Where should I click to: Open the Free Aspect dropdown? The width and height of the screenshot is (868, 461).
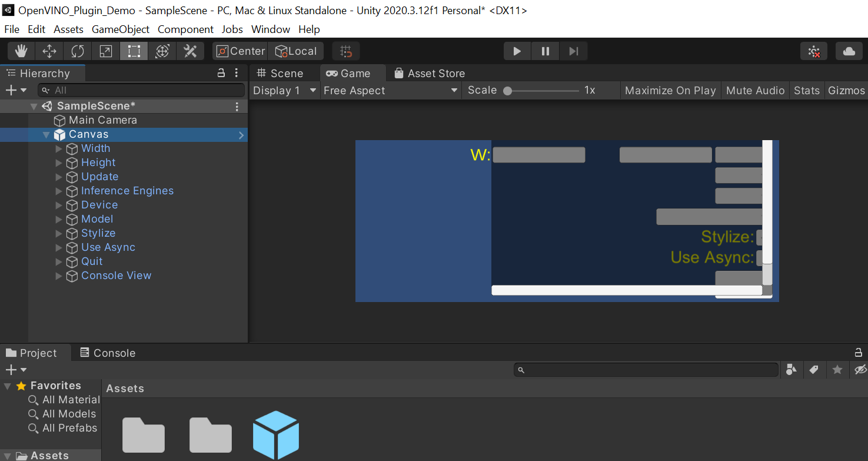(390, 90)
